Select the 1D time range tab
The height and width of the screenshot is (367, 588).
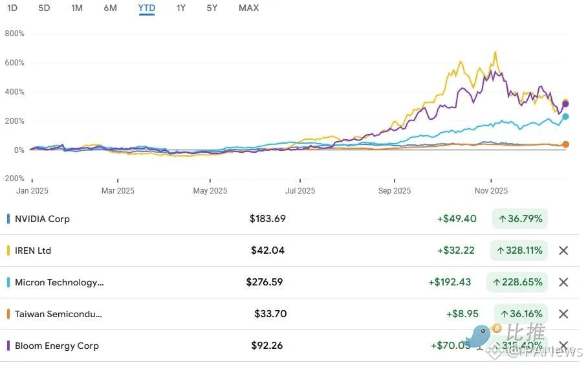pyautogui.click(x=12, y=8)
